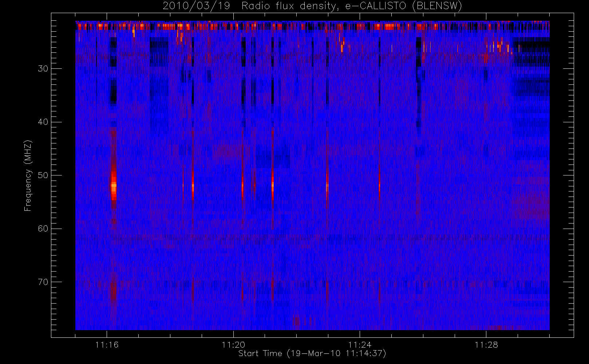Click the plot title with e-CALLISTO (BLENSW)
Image resolution: width=589 pixels, height=364 pixels.
pos(312,6)
